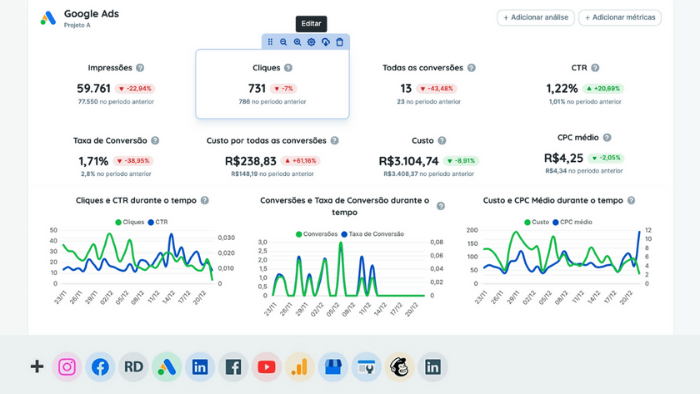Click the help icon next to Cliques metric
The height and width of the screenshot is (394, 700).
(288, 68)
